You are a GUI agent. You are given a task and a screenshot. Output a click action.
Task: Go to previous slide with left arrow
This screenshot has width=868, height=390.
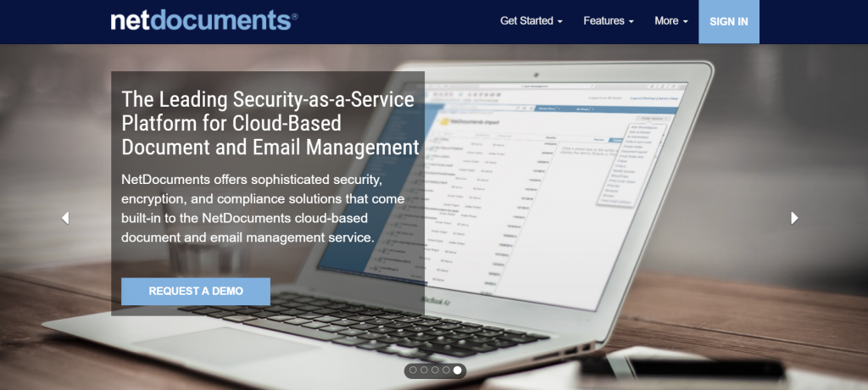point(65,218)
